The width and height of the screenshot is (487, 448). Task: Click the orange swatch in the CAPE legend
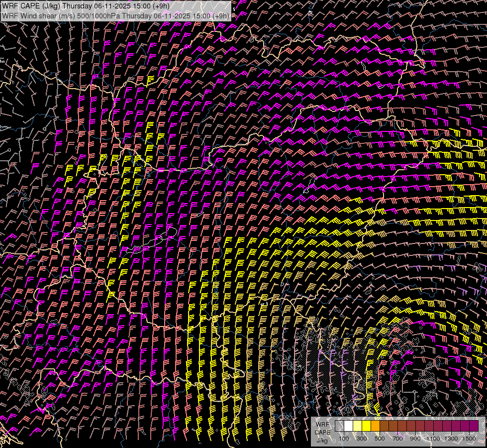(375, 426)
